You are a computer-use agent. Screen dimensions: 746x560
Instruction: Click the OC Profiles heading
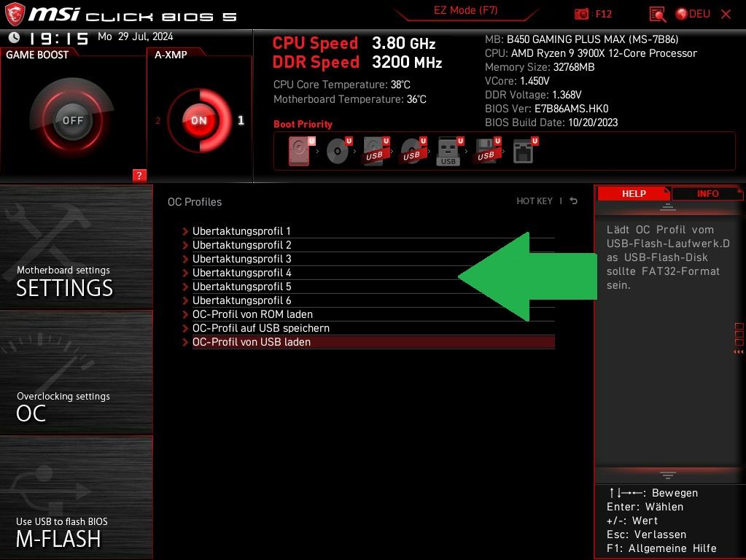195,202
